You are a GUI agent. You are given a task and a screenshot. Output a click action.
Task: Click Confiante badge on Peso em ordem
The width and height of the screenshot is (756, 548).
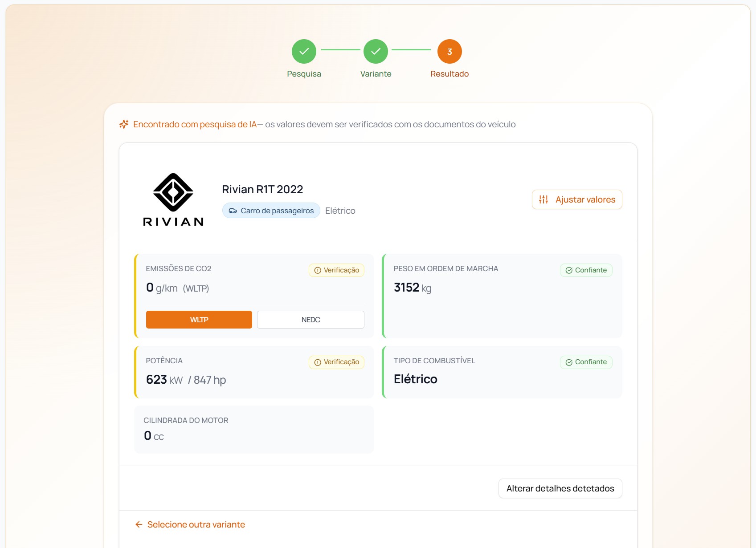(x=586, y=270)
